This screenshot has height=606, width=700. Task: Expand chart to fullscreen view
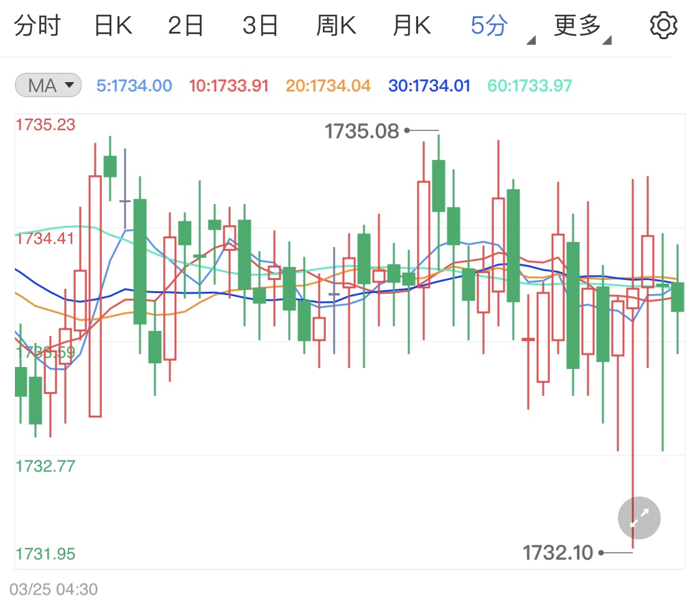[x=639, y=518]
